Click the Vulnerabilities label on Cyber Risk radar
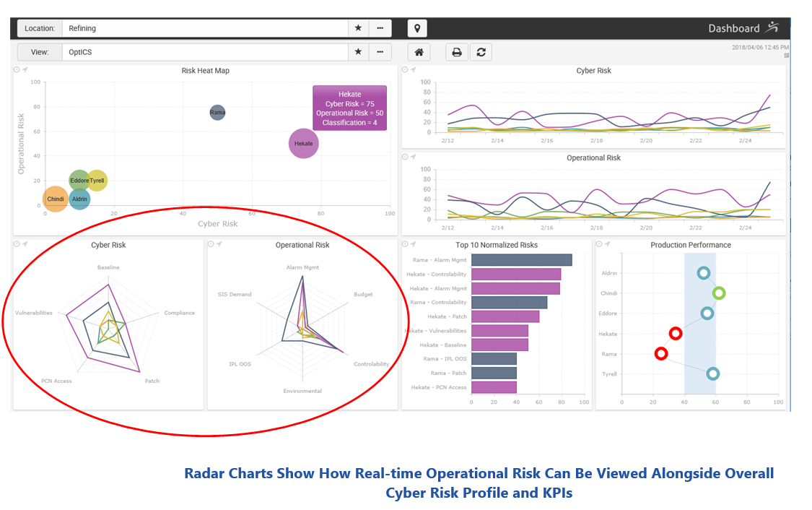This screenshot has width=812, height=510. click(34, 313)
